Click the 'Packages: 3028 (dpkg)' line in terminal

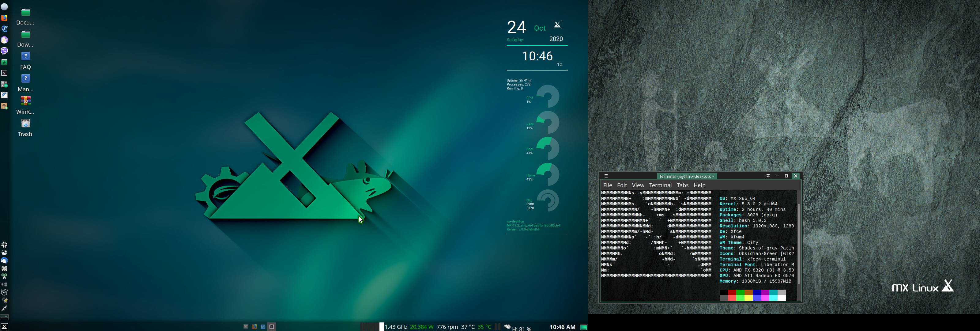(x=748, y=215)
